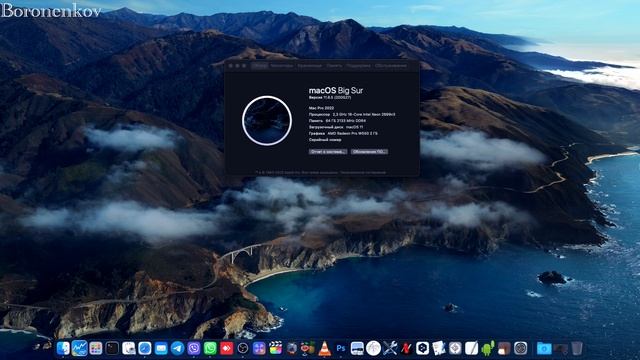Click the macOS Big Sur title text

336,91
